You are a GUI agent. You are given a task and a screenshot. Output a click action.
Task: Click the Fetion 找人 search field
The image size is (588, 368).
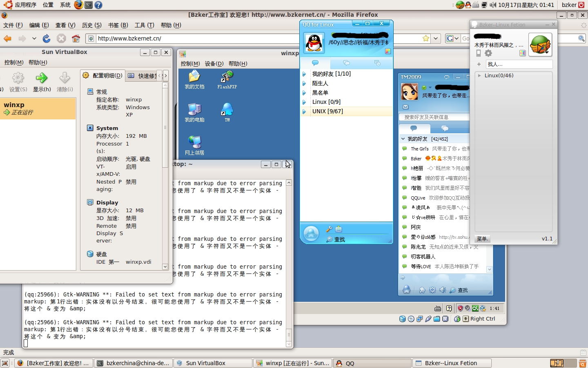(519, 64)
